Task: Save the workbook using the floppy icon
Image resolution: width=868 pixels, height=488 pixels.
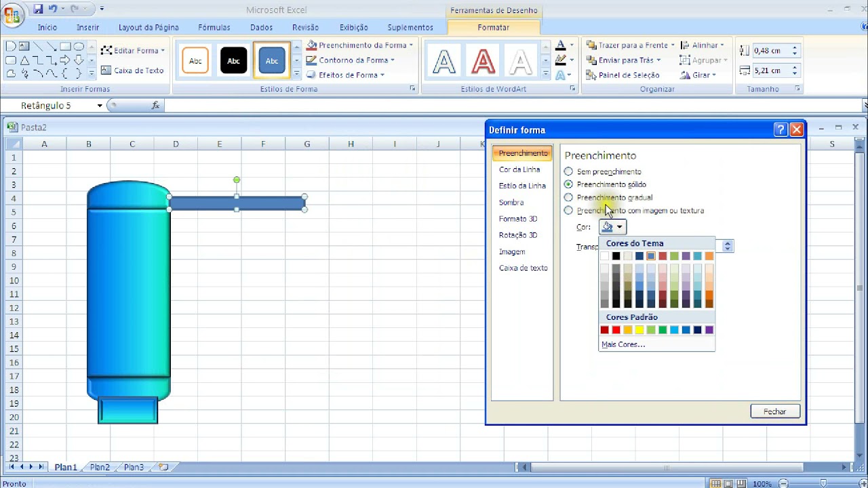Action: coord(38,9)
